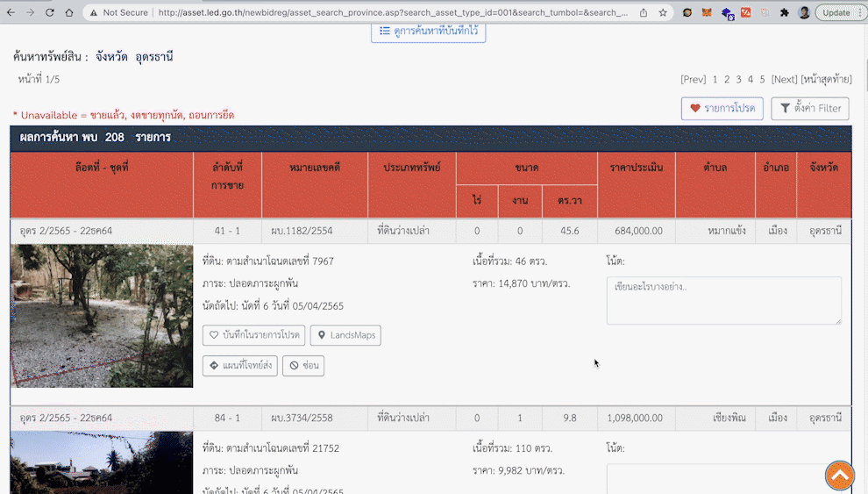Click the [Prev] pagination link

[x=693, y=79]
